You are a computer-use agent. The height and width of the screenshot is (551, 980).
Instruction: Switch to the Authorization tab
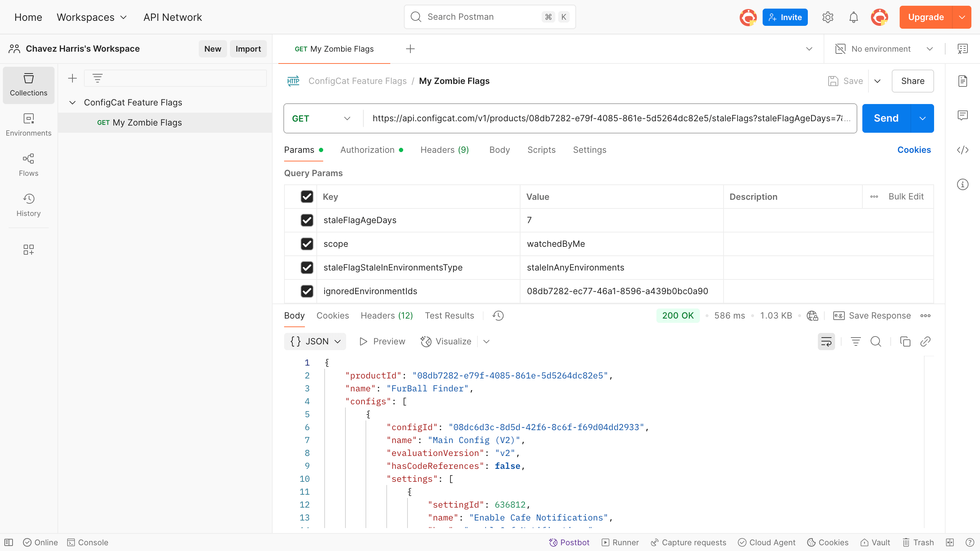(367, 150)
